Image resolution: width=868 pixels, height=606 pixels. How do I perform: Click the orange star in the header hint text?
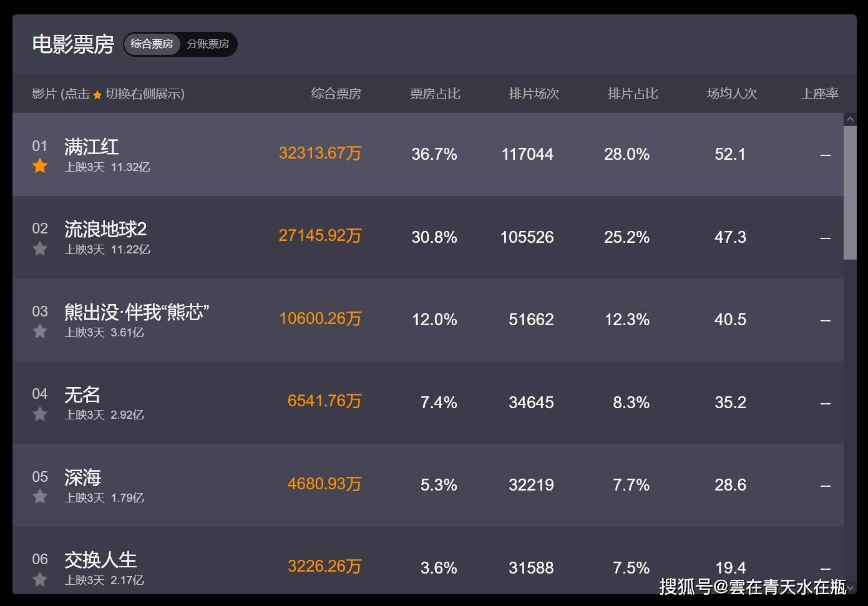tap(97, 94)
